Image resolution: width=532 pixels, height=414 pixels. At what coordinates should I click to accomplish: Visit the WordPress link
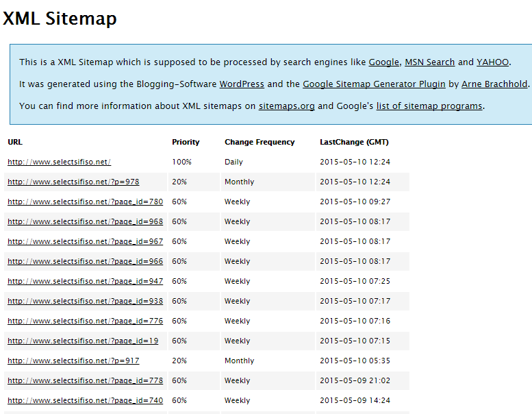click(x=242, y=84)
